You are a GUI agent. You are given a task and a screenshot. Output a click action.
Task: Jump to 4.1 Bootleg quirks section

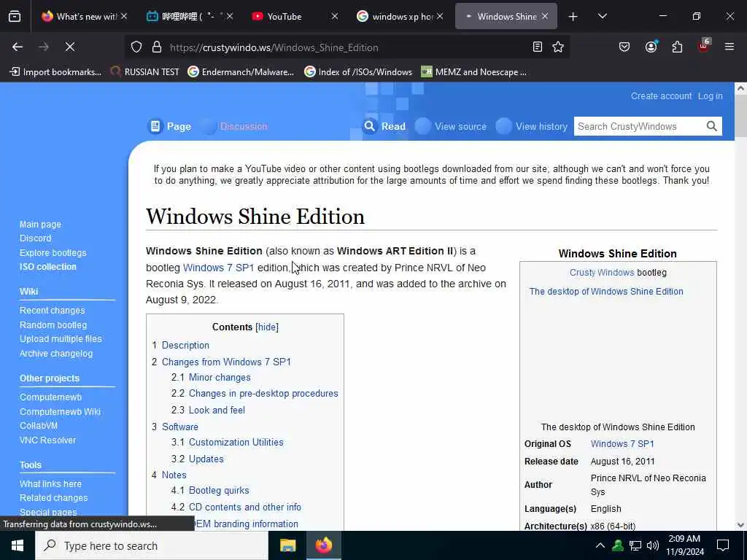coord(219,491)
